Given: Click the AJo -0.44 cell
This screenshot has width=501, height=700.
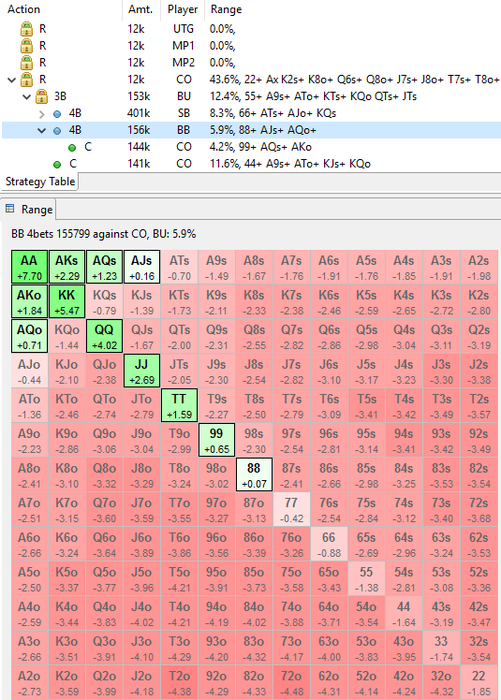Looking at the screenshot, I should (29, 371).
